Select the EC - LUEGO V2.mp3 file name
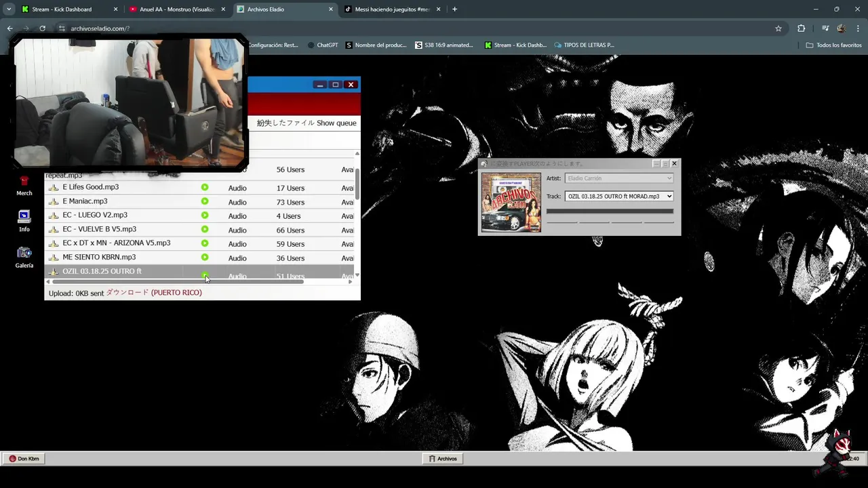Image resolution: width=868 pixels, height=488 pixels. click(x=95, y=215)
